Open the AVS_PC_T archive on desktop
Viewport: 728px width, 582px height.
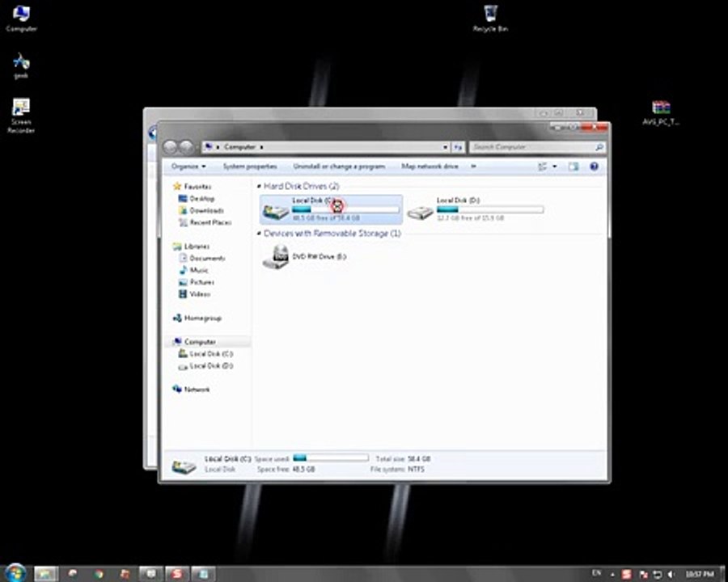[x=661, y=113]
